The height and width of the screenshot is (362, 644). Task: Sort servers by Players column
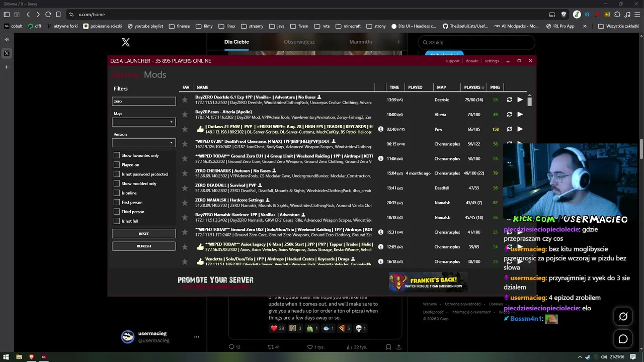(474, 87)
